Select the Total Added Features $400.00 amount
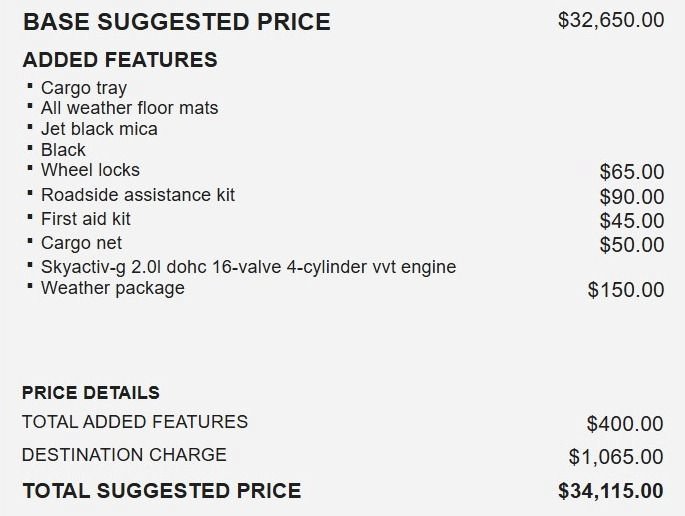This screenshot has height=516, width=685. (x=625, y=424)
